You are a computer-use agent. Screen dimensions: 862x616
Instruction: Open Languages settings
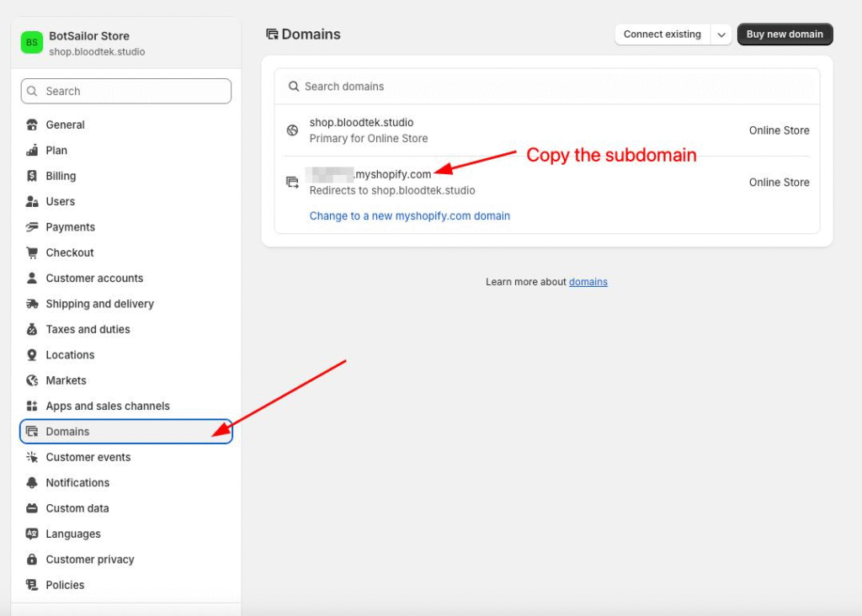click(126, 534)
